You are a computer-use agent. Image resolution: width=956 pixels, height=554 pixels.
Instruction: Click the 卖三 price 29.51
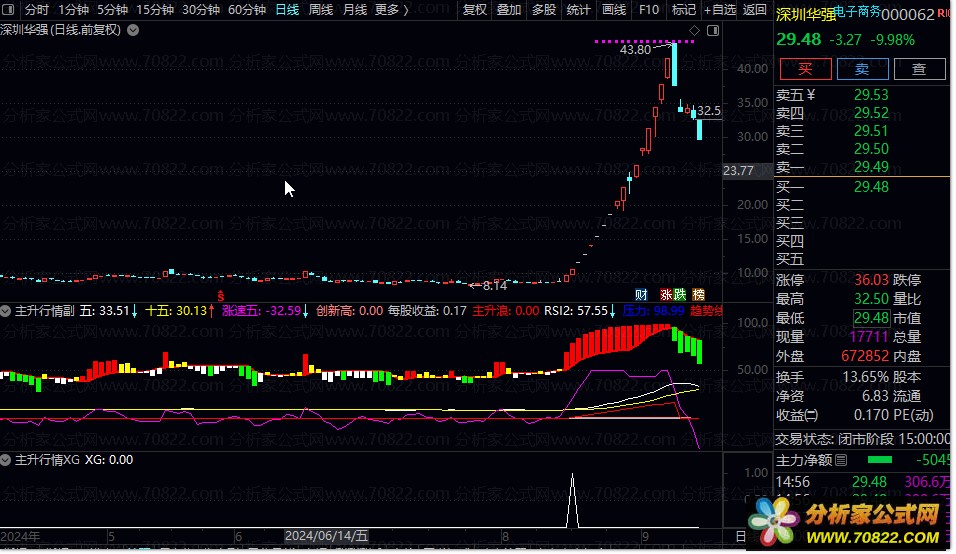(x=871, y=131)
